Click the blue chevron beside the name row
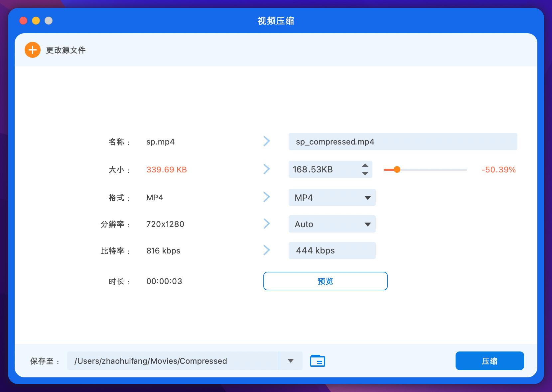 click(x=267, y=141)
